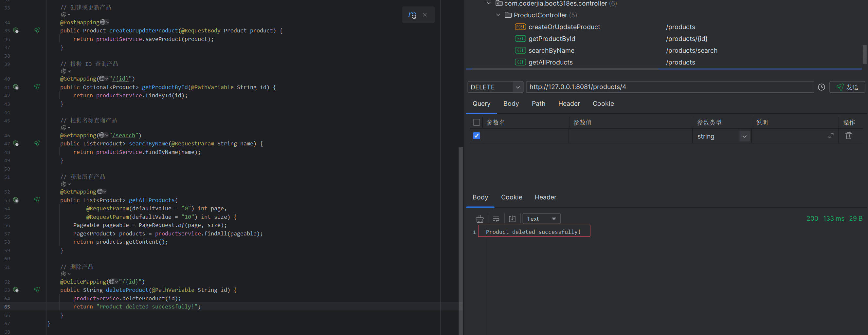Open the string parameter type dropdown
The height and width of the screenshot is (335, 868).
pyautogui.click(x=744, y=137)
